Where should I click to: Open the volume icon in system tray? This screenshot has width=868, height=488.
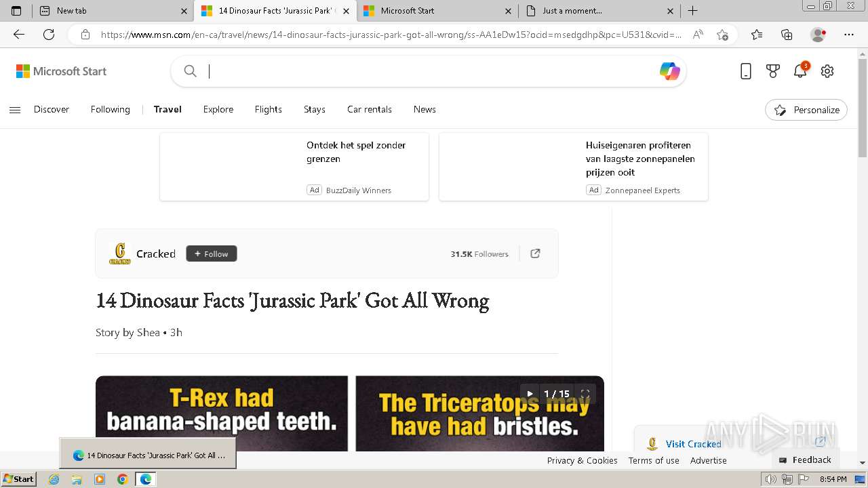tap(771, 479)
